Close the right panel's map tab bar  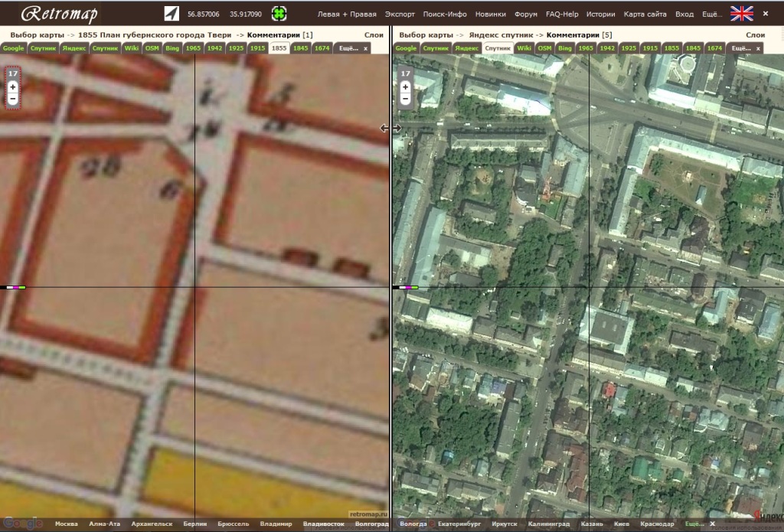point(758,48)
